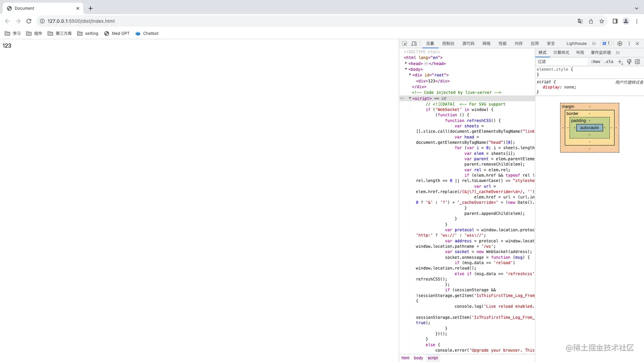644x362 pixels.
Task: Switch to the 计算样式 sidebar tab
Action: 561,52
